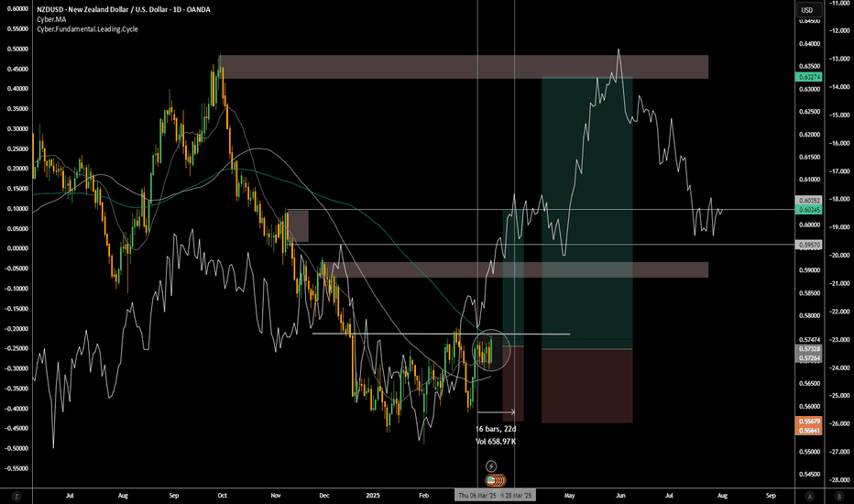Click the 0.60345 green price label
This screenshot has height=504, width=854.
click(809, 210)
